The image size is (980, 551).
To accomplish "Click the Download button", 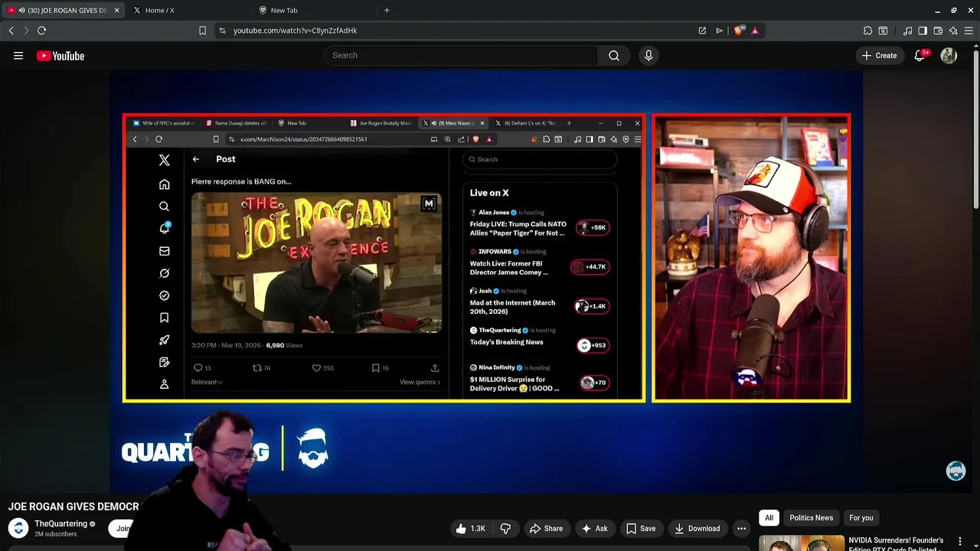I will coord(697,529).
